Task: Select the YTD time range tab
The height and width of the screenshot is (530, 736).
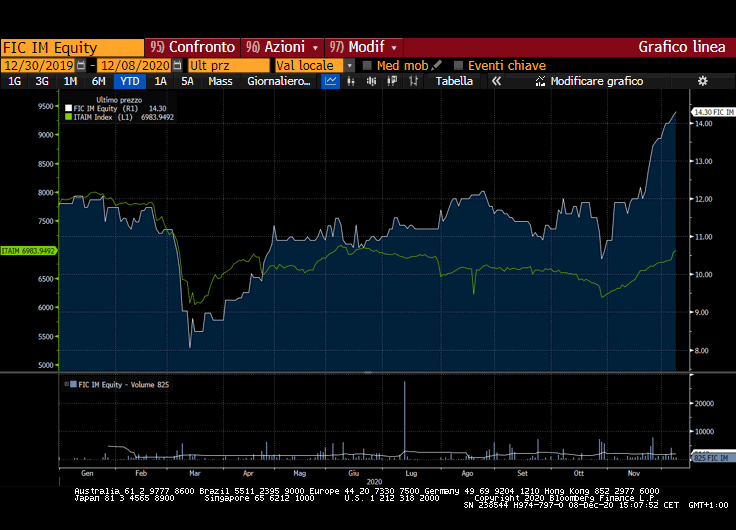Action: coord(129,81)
